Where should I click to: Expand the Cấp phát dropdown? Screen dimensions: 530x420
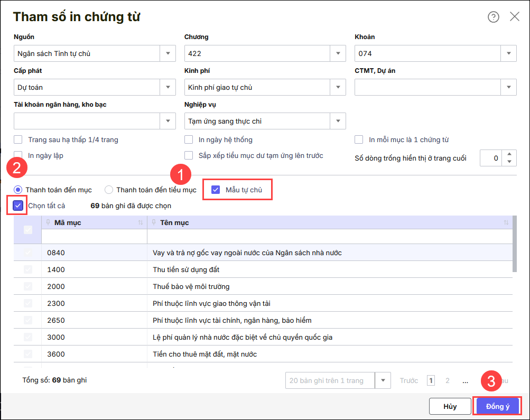click(x=168, y=87)
